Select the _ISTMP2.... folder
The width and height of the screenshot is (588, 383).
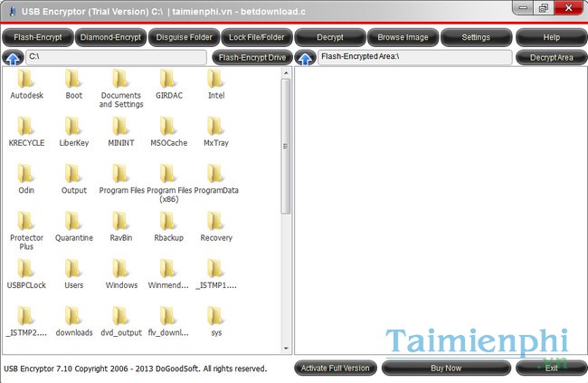[x=26, y=321]
